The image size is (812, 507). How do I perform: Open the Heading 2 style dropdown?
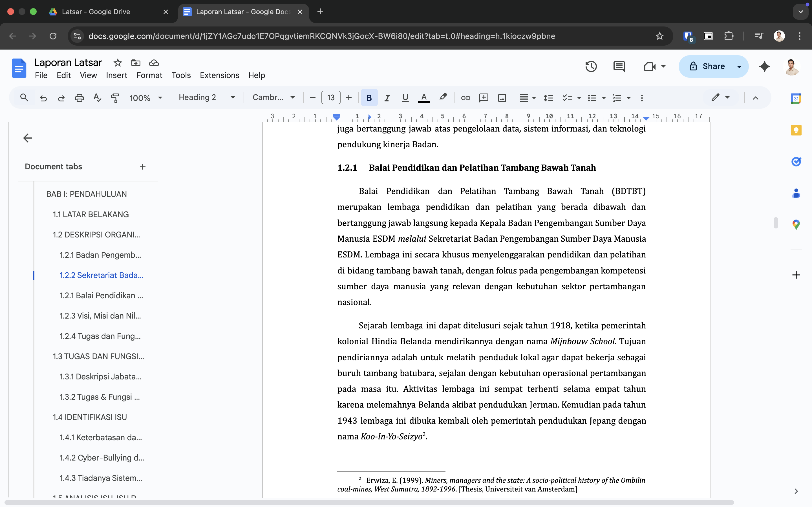[206, 97]
